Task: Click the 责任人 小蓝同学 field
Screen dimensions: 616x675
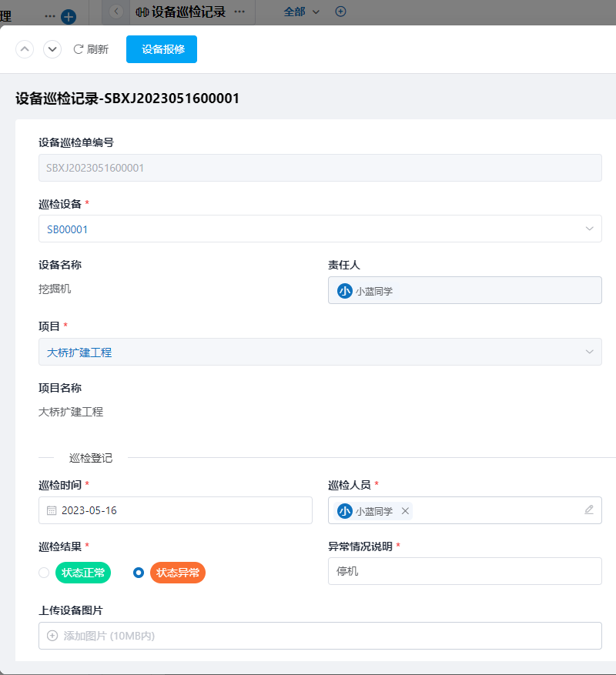Action: [x=465, y=290]
